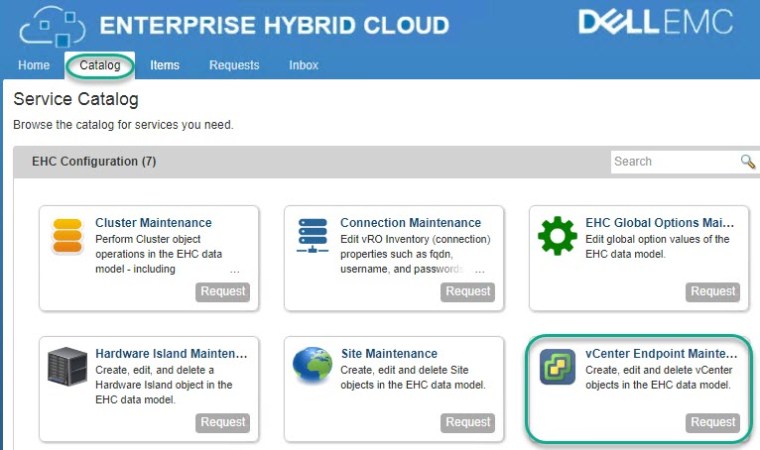The height and width of the screenshot is (450, 760).
Task: Request the Connection Maintenance service
Action: pyautogui.click(x=468, y=292)
